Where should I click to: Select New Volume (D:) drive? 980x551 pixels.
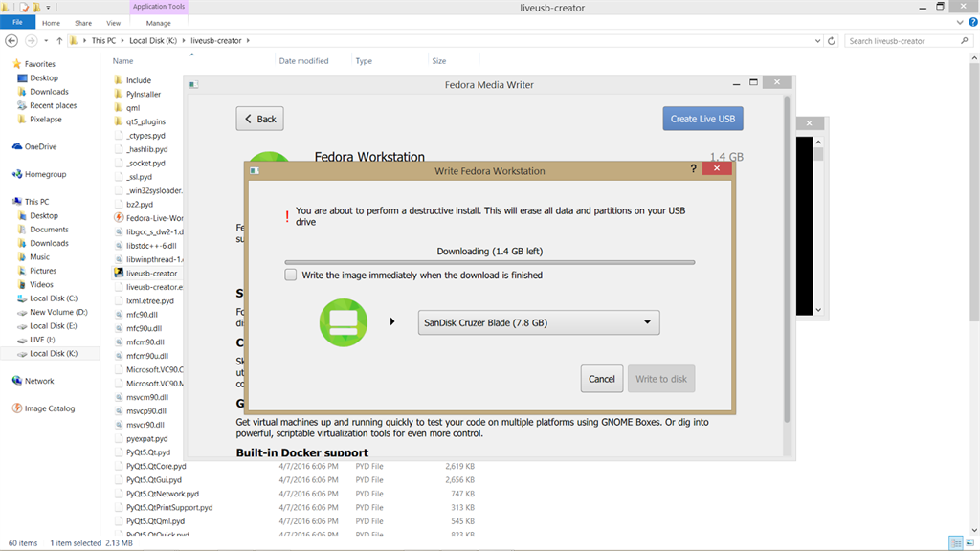coord(58,312)
